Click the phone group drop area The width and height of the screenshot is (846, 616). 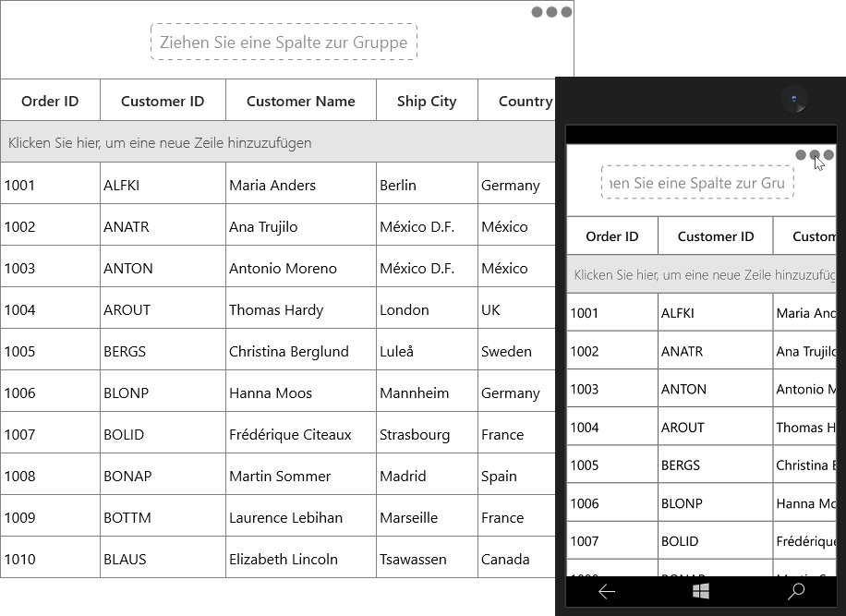697,183
